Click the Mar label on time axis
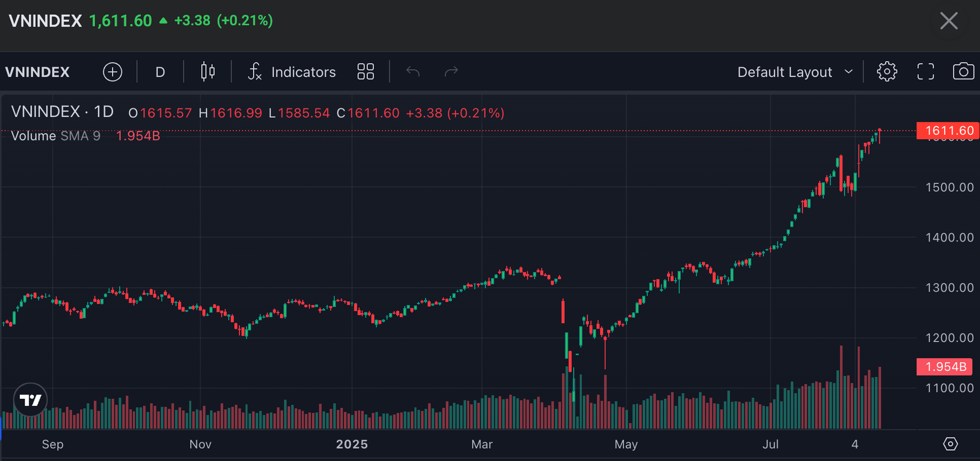Viewport: 980px width, 461px height. pos(482,444)
